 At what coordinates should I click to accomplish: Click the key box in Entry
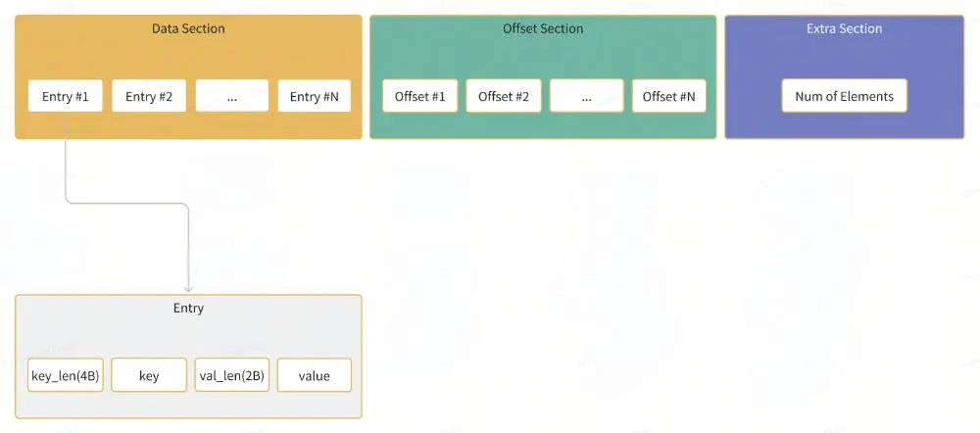point(149,376)
